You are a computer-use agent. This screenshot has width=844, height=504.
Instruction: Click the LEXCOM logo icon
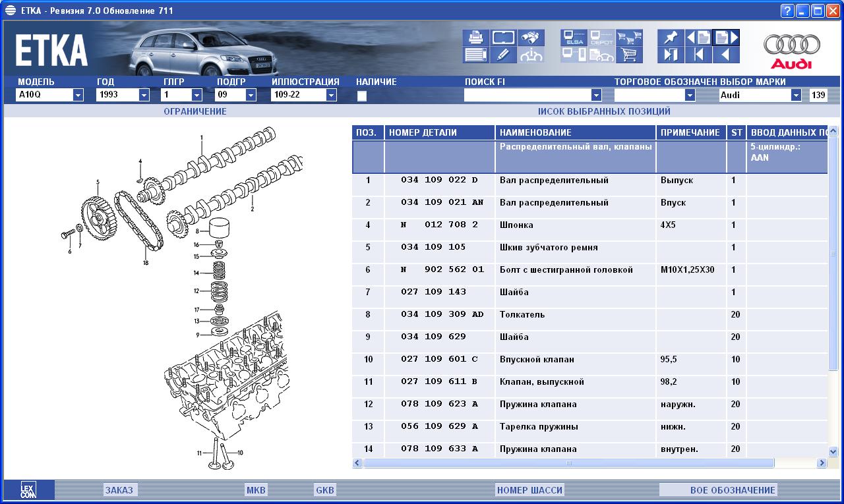click(x=28, y=490)
